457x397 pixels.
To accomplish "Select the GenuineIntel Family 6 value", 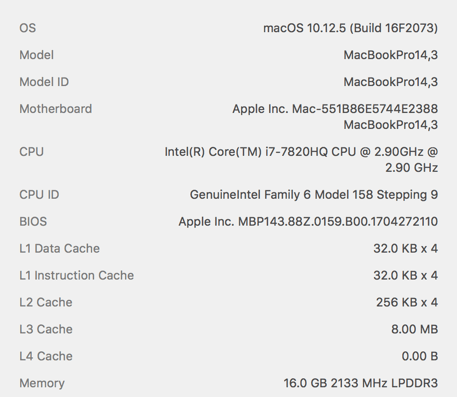I will (314, 195).
